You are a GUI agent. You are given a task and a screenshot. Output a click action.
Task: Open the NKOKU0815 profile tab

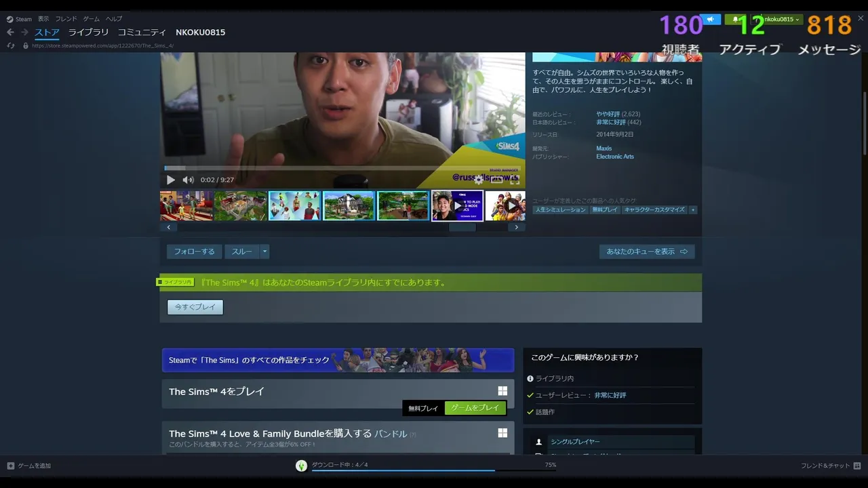[200, 32]
